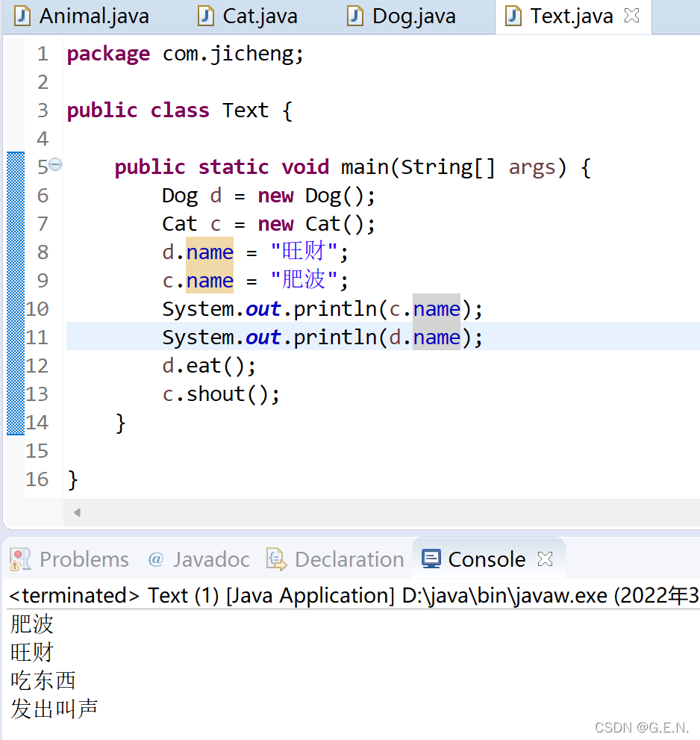Collapse the main method fold marker on line 5
Image resolution: width=700 pixels, height=740 pixels.
[56, 164]
